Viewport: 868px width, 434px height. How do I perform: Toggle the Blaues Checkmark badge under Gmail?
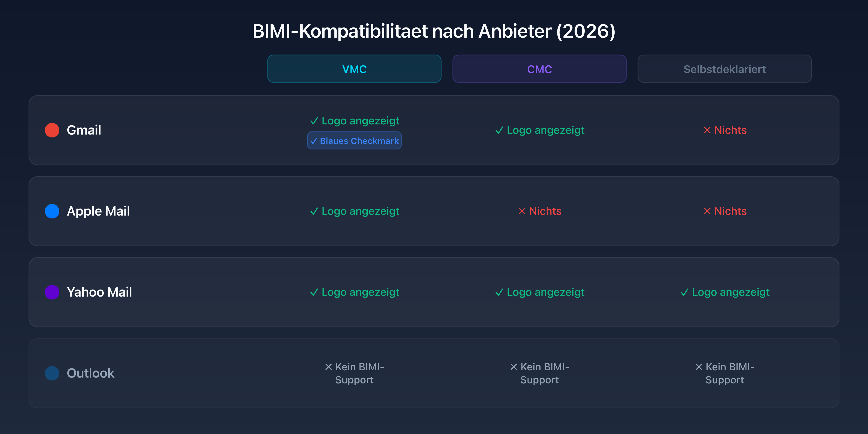coord(354,141)
